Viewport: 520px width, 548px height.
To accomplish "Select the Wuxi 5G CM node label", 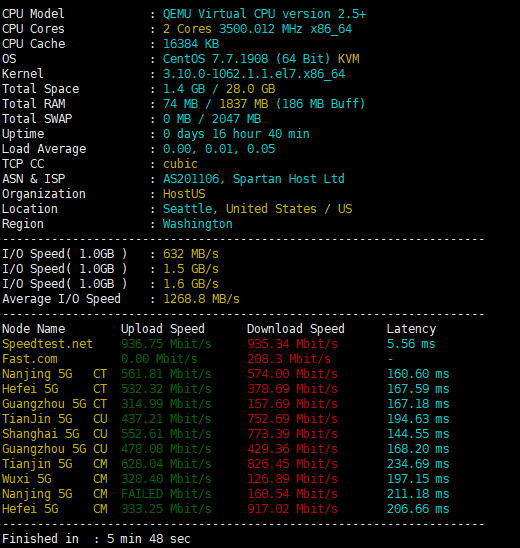I will (x=55, y=479).
